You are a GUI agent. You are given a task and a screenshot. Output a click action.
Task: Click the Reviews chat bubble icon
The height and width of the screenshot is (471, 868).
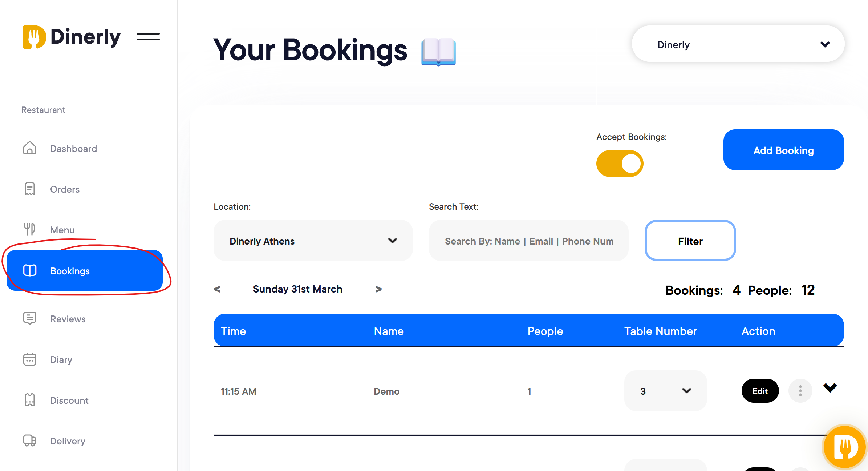(30, 318)
